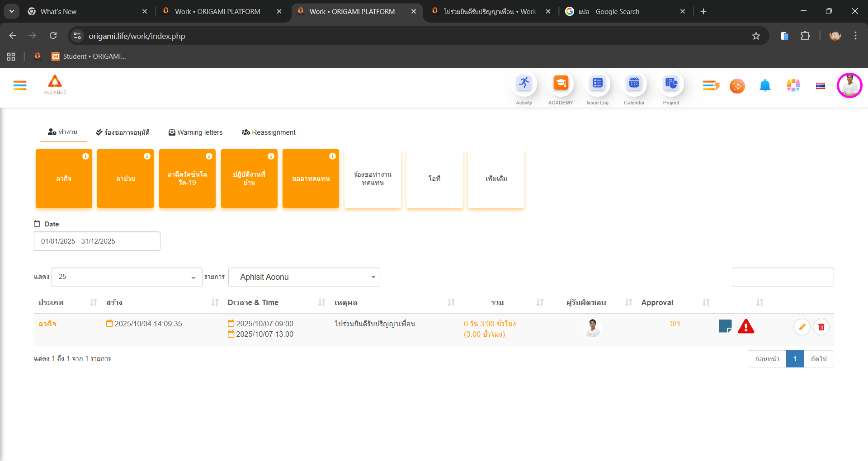
Task: Open the Aphisit Aoonu employee dropdown
Action: [x=303, y=277]
